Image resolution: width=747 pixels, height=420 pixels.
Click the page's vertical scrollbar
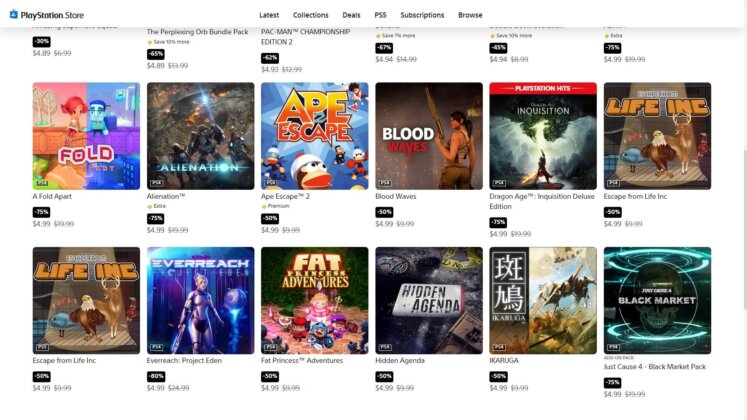click(744, 229)
